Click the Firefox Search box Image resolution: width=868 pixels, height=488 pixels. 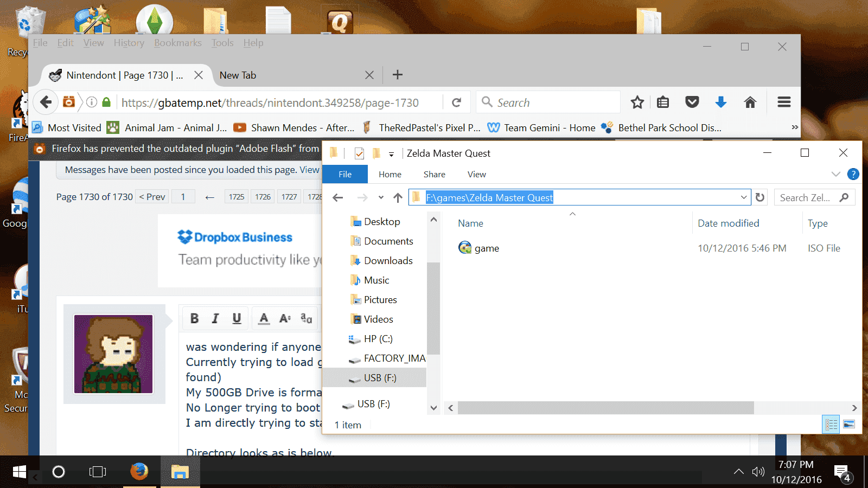click(548, 102)
